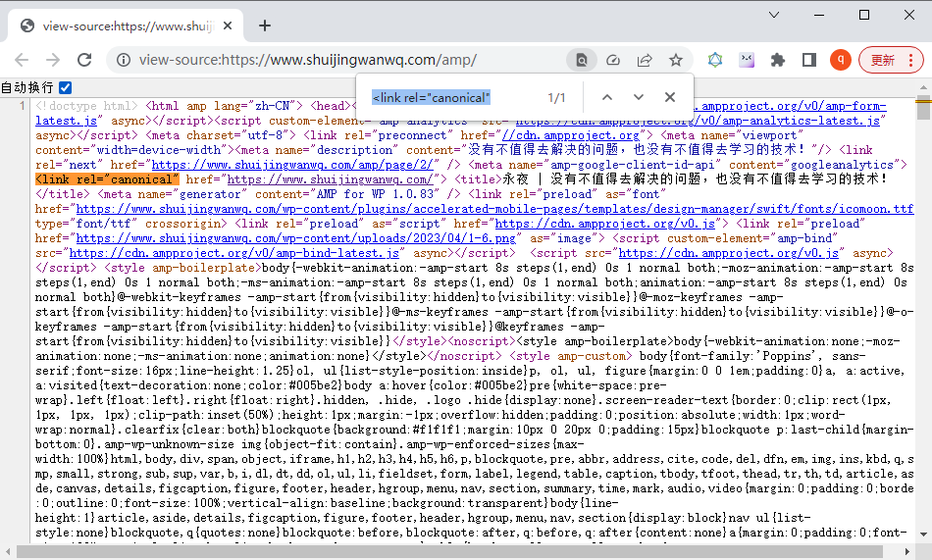
Task: Toggle the 自动换行 line wrap checkbox
Action: pos(66,88)
